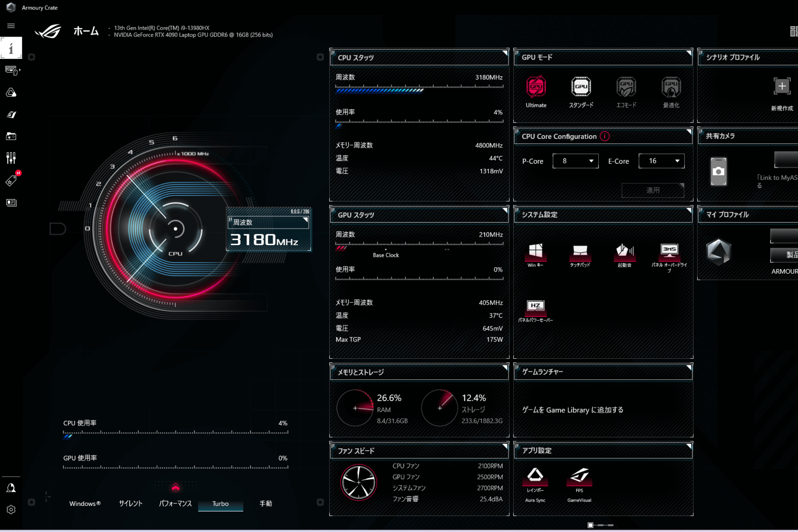798x532 pixels.
Task: Click the CPU Core Configuration info icon
Action: point(605,136)
